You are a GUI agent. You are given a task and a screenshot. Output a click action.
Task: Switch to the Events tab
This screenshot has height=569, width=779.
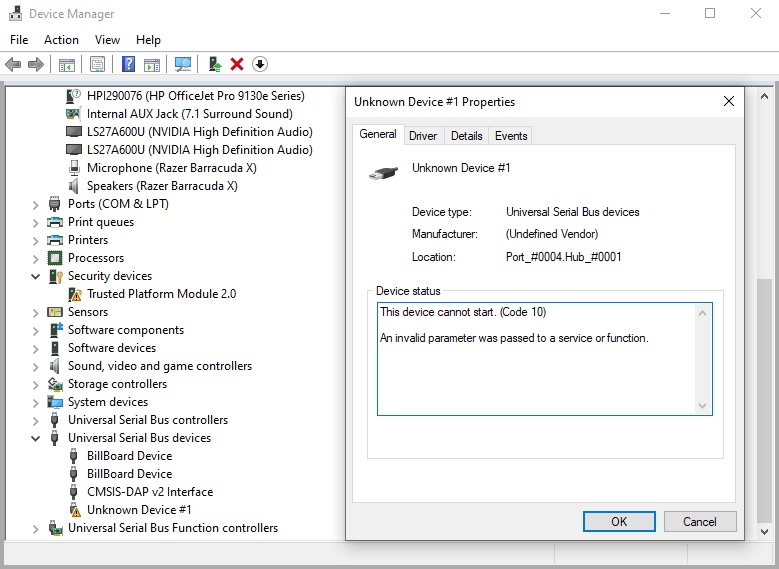coord(511,136)
